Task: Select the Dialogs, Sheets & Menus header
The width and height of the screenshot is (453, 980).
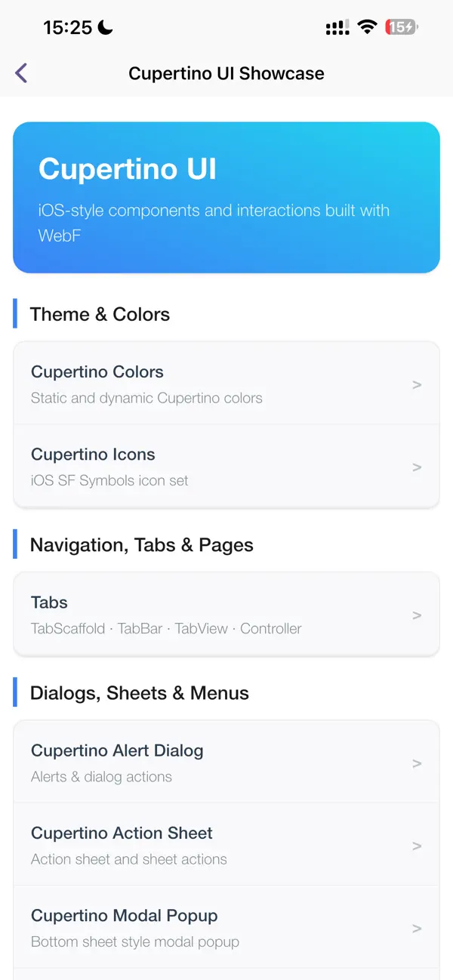Action: click(x=140, y=692)
